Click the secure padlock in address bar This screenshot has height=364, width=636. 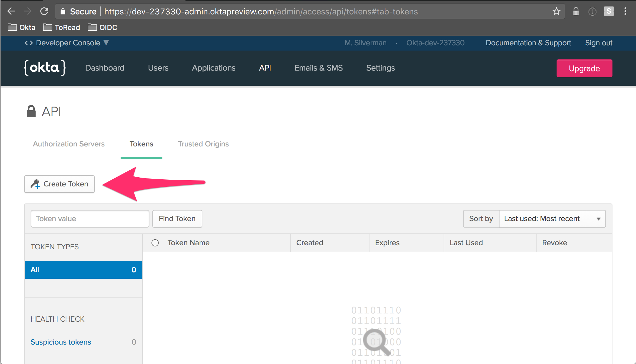click(x=63, y=11)
